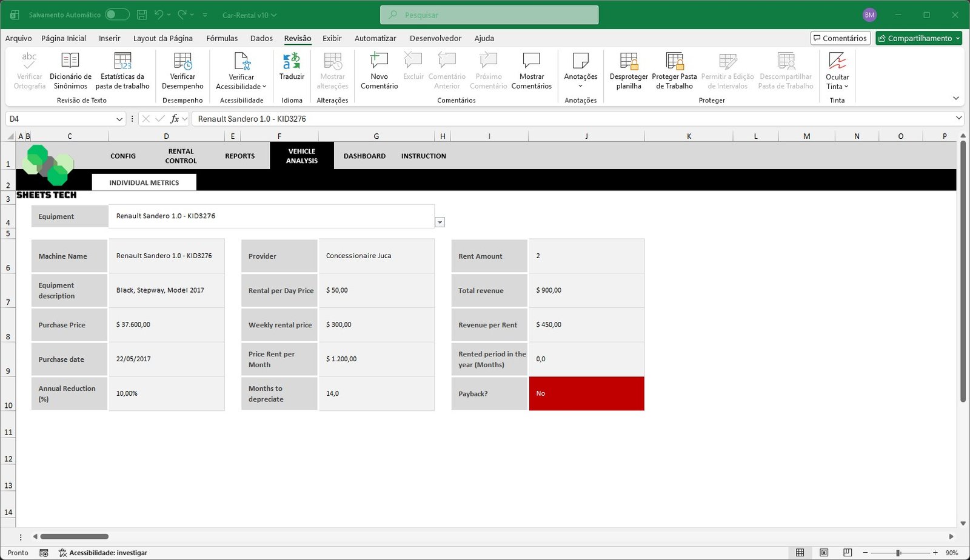
Task: Switch to the DASHBOARD sheet tab
Action: 364,156
